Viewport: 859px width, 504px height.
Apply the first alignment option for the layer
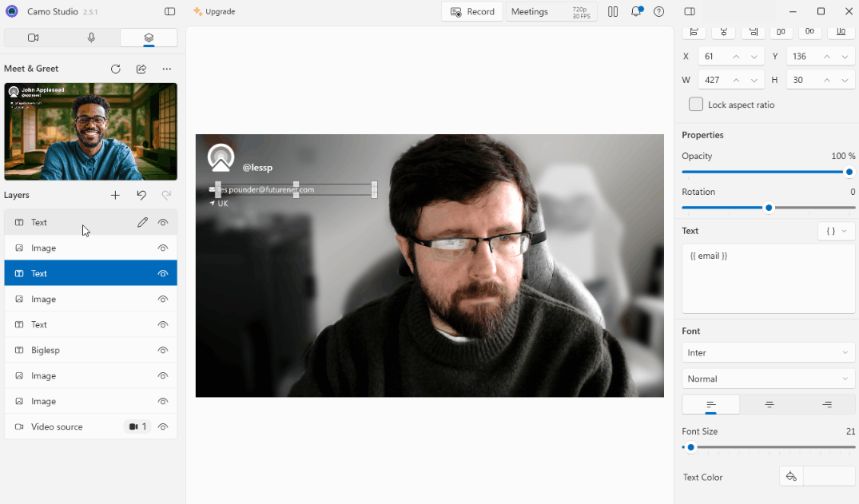[x=710, y=404]
